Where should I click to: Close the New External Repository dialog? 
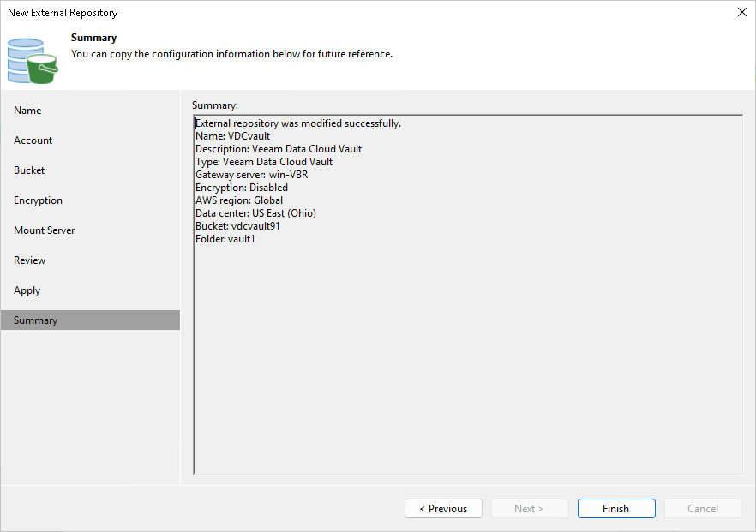coord(742,12)
